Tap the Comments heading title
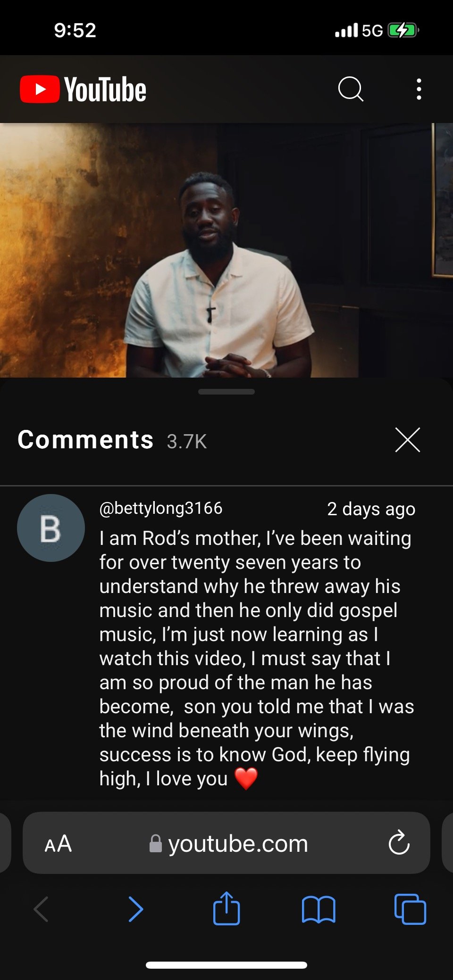The width and height of the screenshot is (453, 980). pos(85,440)
